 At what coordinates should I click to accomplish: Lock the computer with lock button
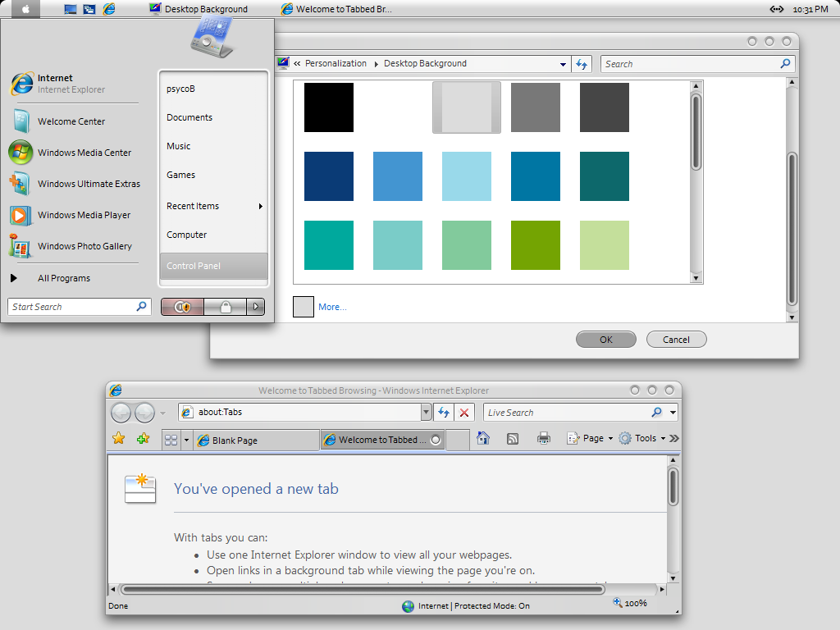point(226,307)
